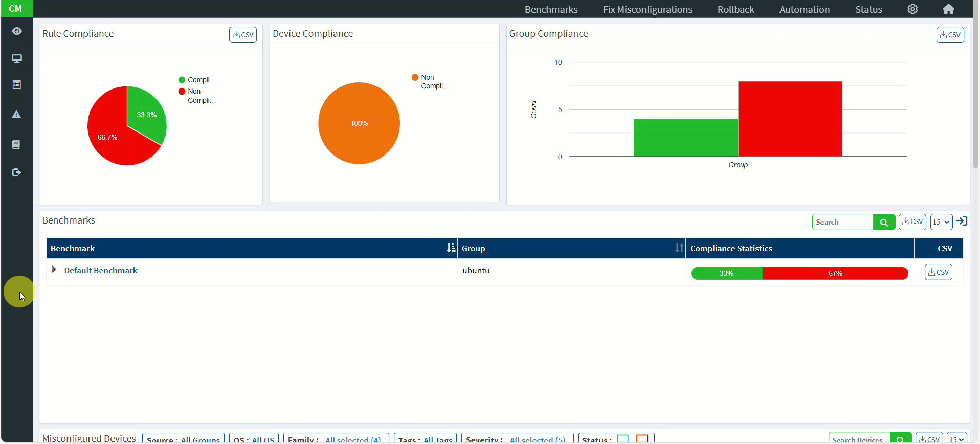Screen dimensions: 980x444
Task: Go to home via house icon
Action: (x=948, y=9)
